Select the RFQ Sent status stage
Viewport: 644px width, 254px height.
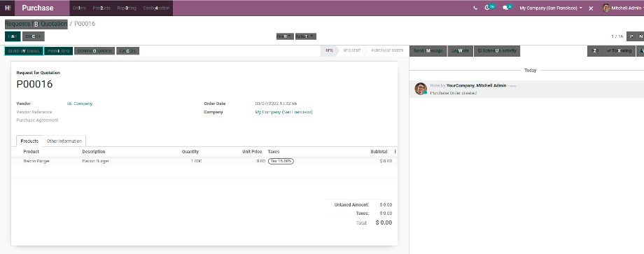352,51
